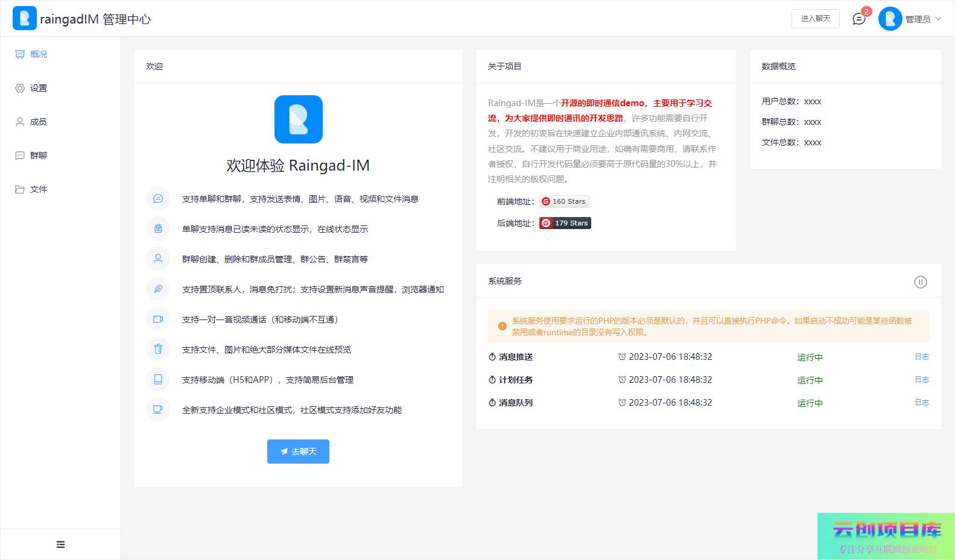View the 消息推送 service log
The height and width of the screenshot is (560, 955).
click(x=921, y=357)
